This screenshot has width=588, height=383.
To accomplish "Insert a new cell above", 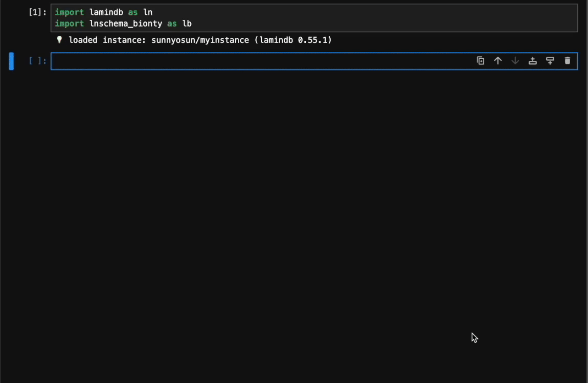I will (x=533, y=60).
